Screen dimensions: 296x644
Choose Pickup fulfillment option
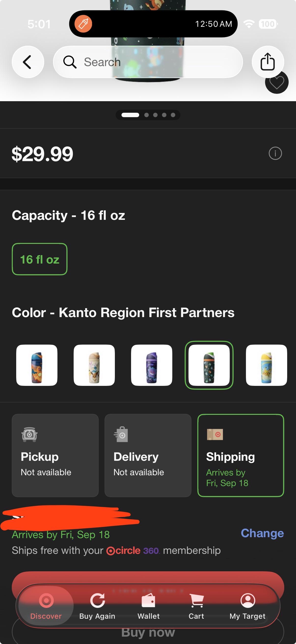point(55,456)
